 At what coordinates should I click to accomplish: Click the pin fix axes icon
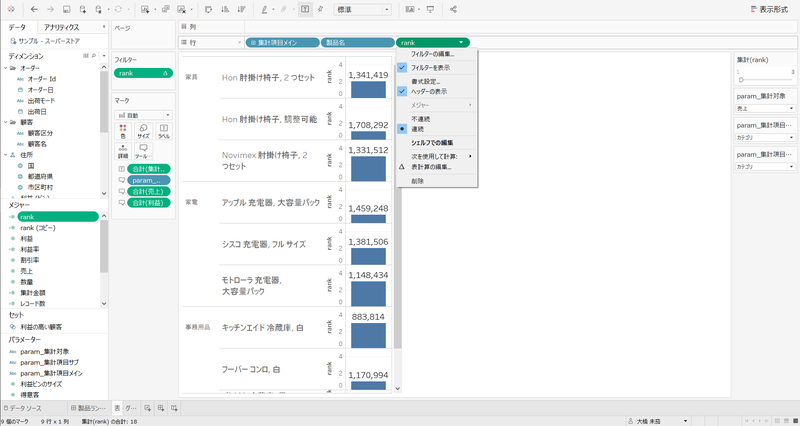coord(320,9)
